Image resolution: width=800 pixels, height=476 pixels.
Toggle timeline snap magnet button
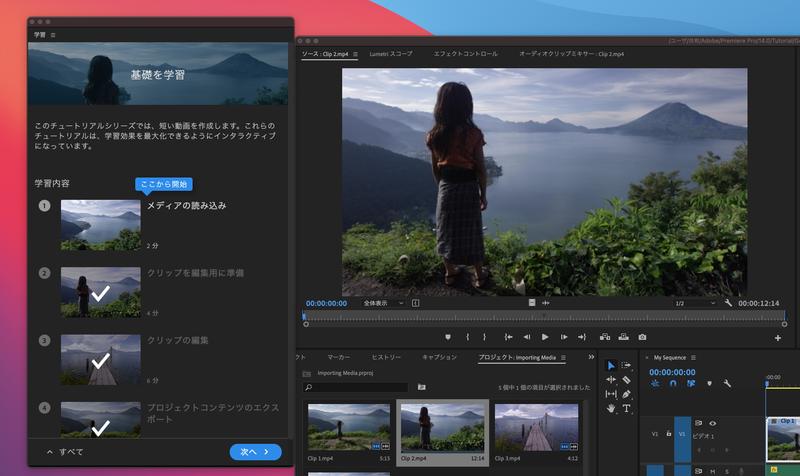pyautogui.click(x=673, y=383)
